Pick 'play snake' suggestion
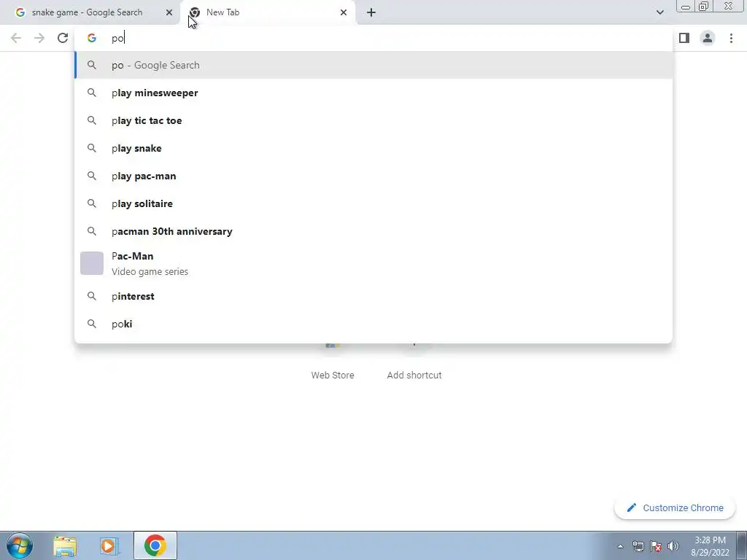747x560 pixels. (373, 148)
